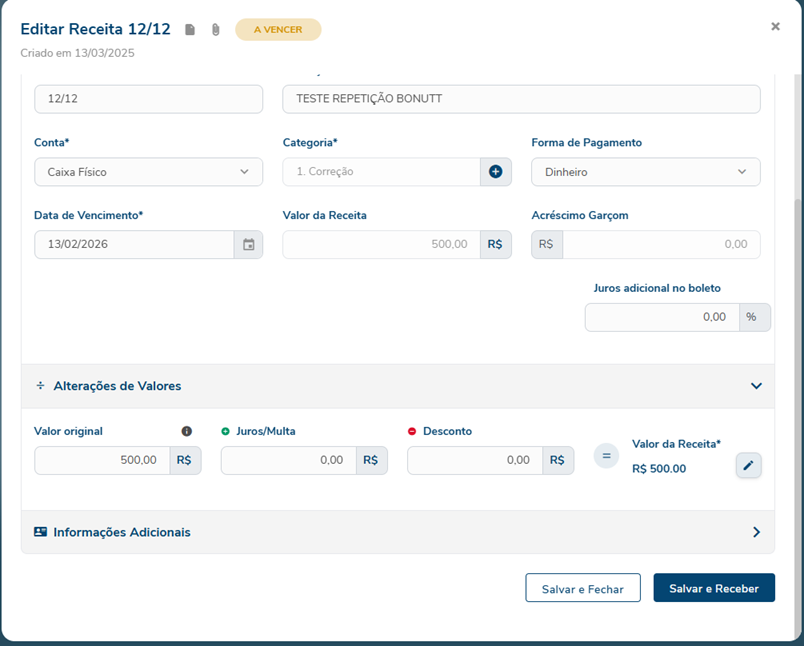Edit Valor da Receita with pencil icon

tap(748, 466)
